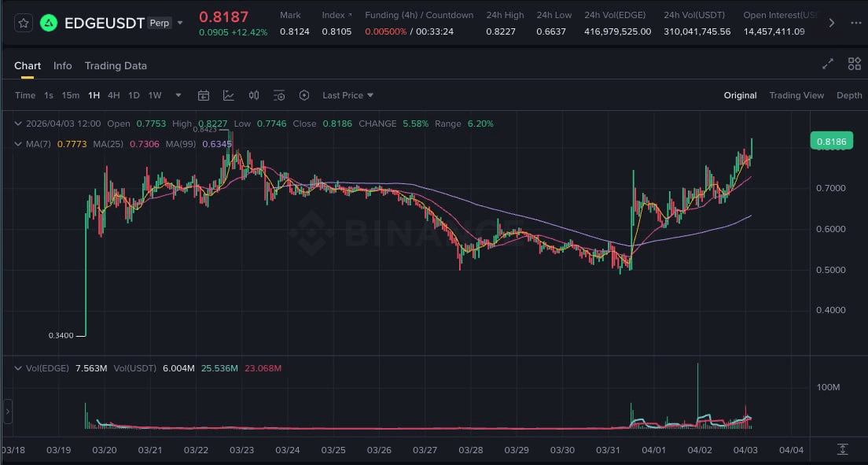Open the Depth view

848,95
